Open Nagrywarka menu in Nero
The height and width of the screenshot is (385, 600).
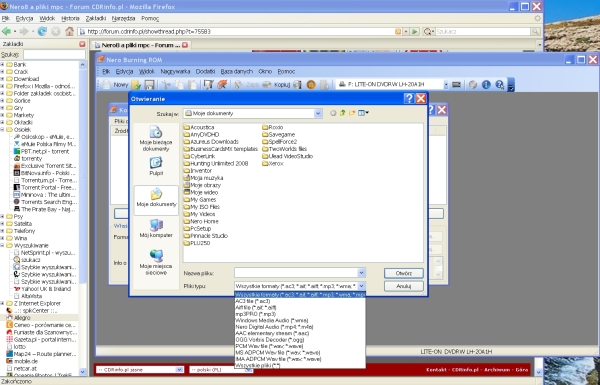pos(175,72)
